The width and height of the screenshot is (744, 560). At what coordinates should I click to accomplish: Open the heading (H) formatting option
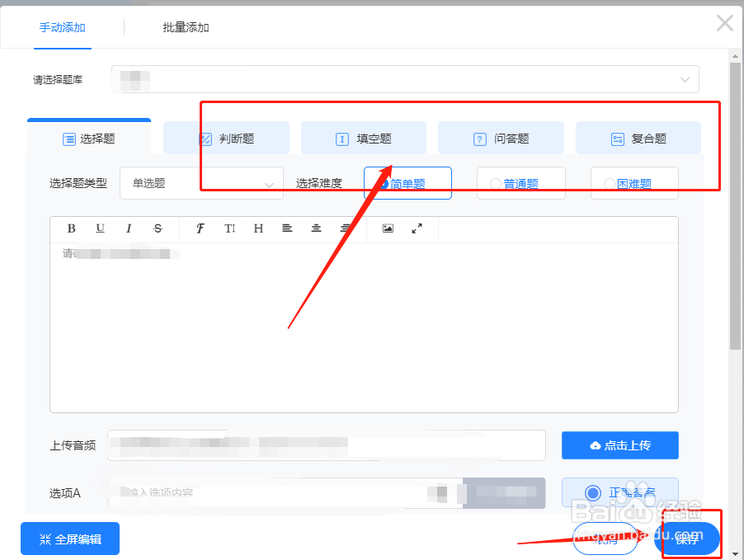[x=258, y=229]
